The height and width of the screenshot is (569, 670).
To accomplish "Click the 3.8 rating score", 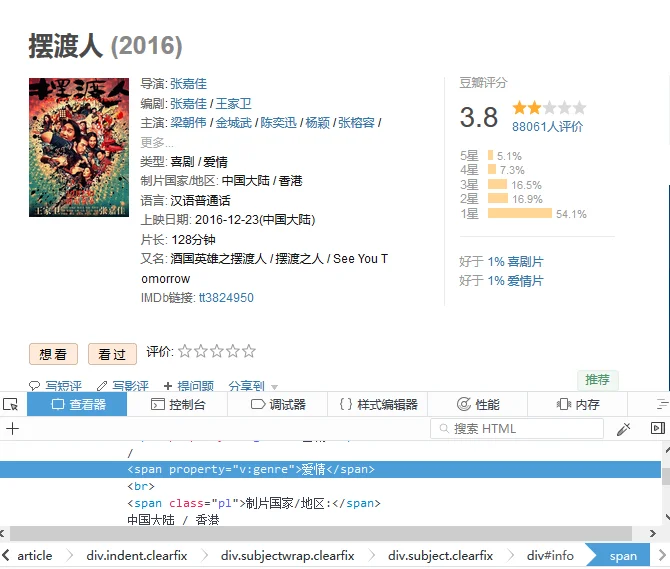I will click(479, 117).
